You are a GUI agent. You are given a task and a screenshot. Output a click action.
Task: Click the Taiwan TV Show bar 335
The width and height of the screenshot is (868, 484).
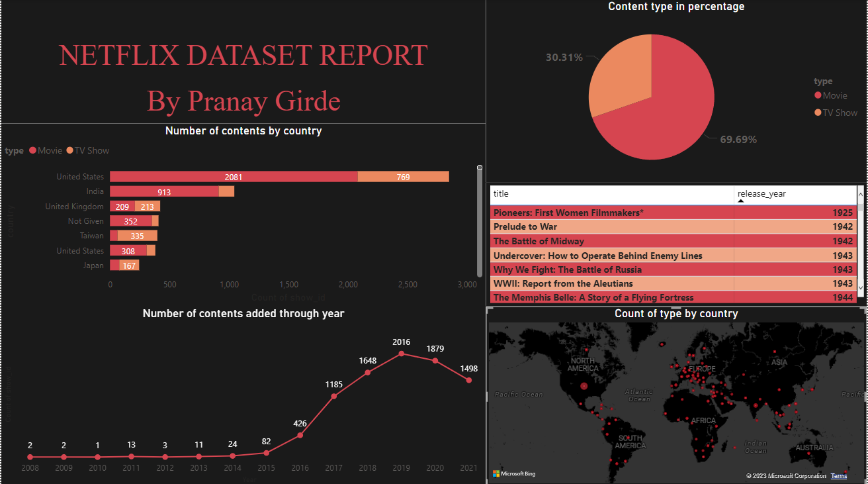click(x=138, y=236)
